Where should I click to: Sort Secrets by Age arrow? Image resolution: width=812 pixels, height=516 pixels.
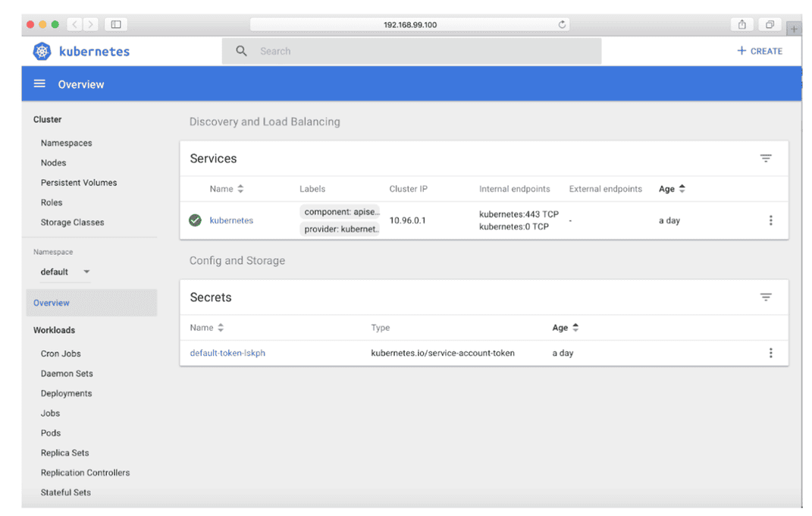pos(575,328)
